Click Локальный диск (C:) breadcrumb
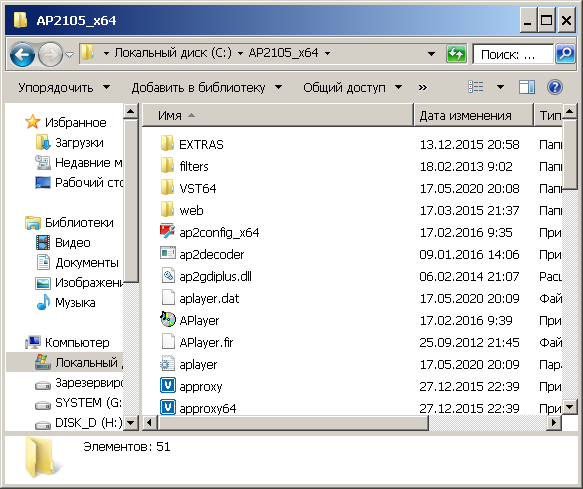Image resolution: width=583 pixels, height=489 pixels. (x=173, y=53)
